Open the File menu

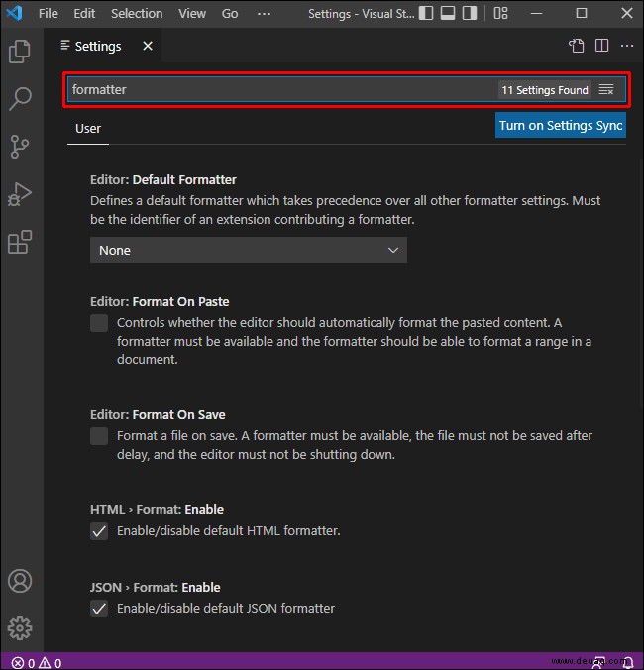(x=49, y=13)
